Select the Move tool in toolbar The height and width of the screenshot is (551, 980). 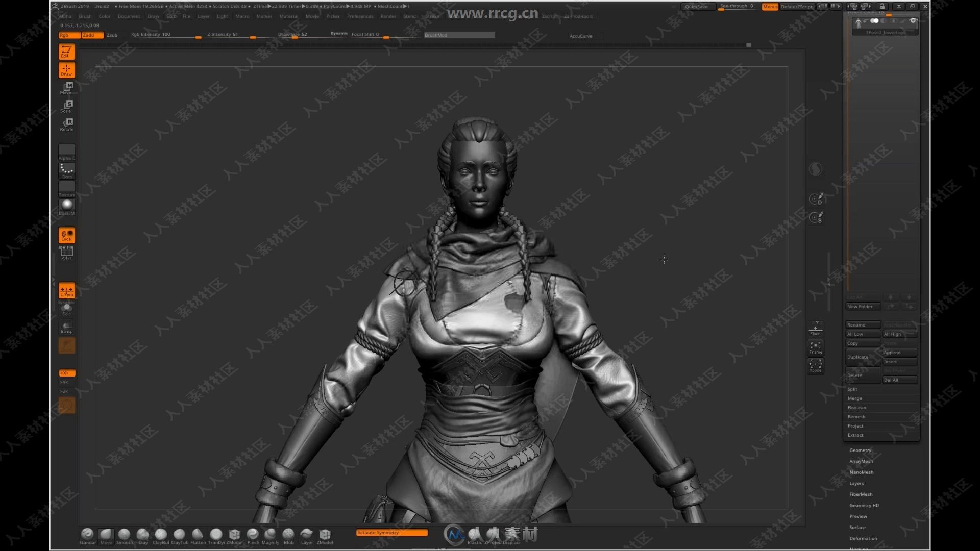[67, 88]
